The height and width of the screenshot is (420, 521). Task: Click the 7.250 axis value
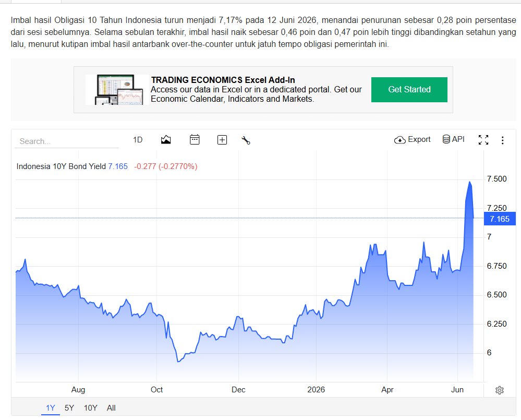[496, 208]
